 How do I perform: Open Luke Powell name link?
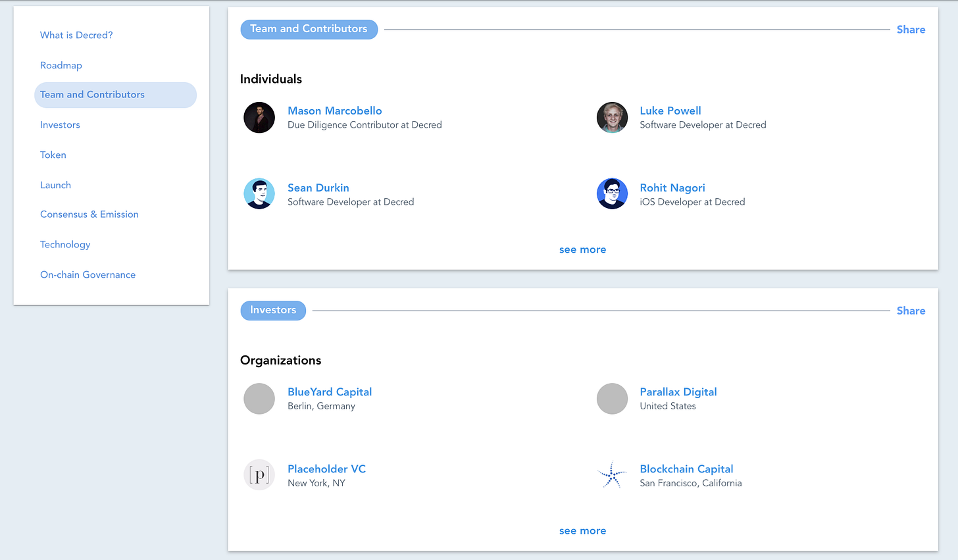(670, 111)
